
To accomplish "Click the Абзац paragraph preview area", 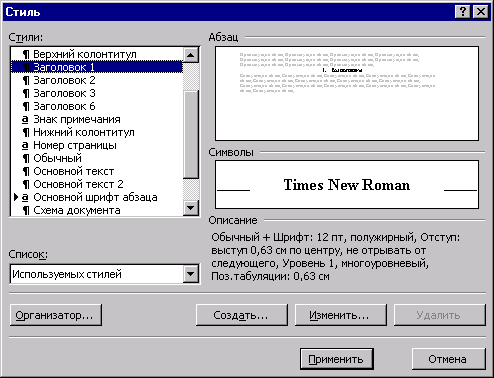I will point(347,93).
